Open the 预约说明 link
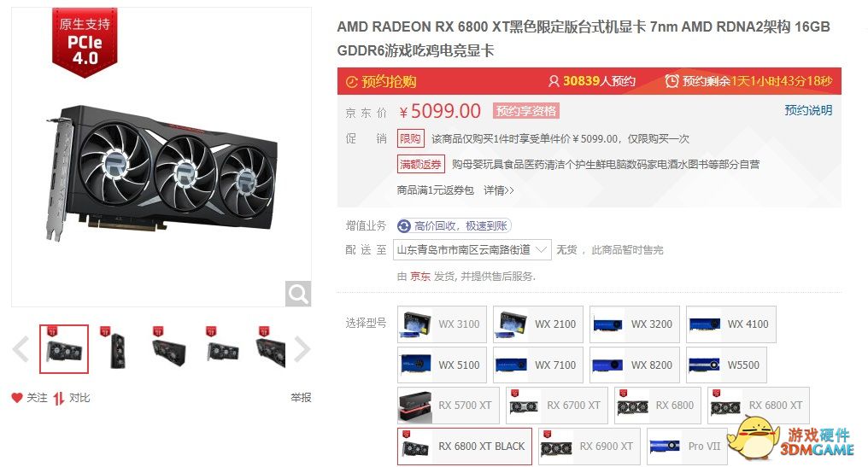This screenshot has width=868, height=467. click(808, 110)
